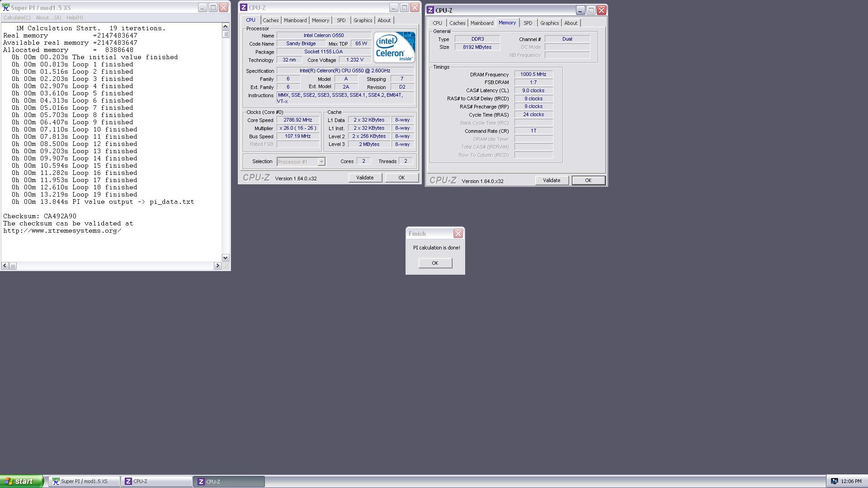Screen dimensions: 868x488
Task: Click the FSB:DRAM 1:7 value
Action: click(x=533, y=82)
